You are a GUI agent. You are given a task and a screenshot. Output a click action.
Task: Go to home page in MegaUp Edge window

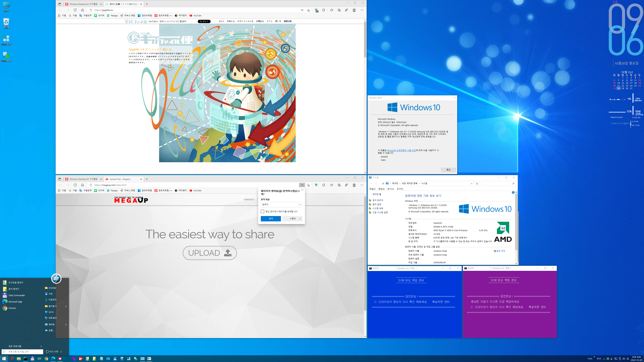tap(83, 185)
